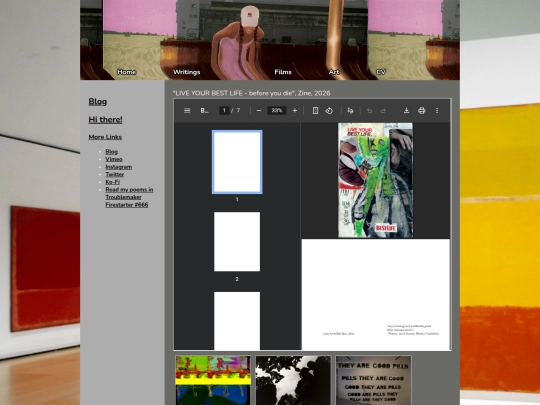Open the CV navigation item

[x=381, y=72]
